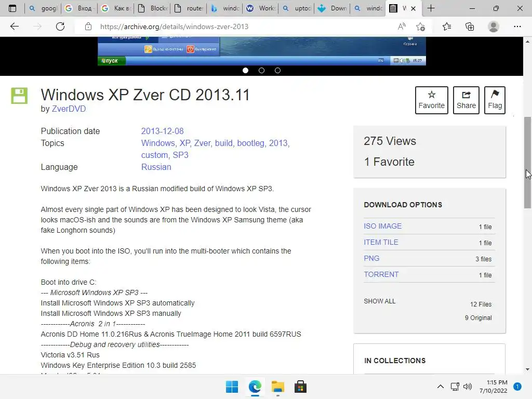Open the clock showing 1:15 PM
This screenshot has height=399, width=532.
click(x=494, y=387)
